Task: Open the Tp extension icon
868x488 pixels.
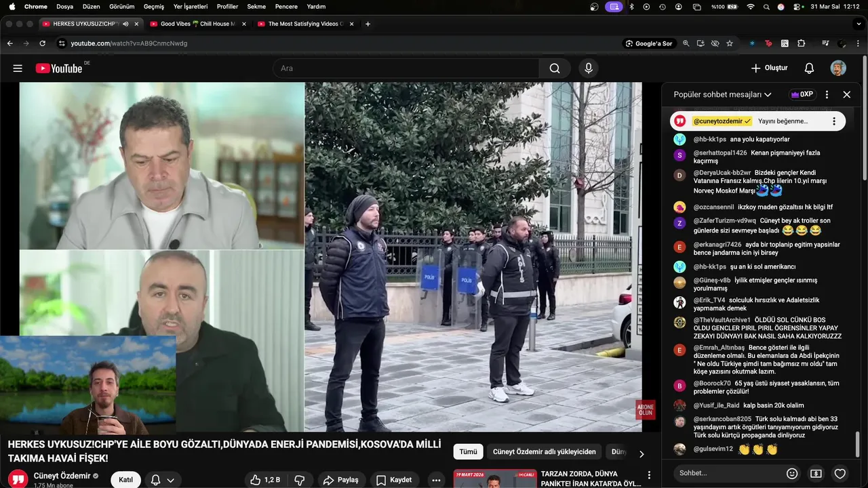Action: 768,43
